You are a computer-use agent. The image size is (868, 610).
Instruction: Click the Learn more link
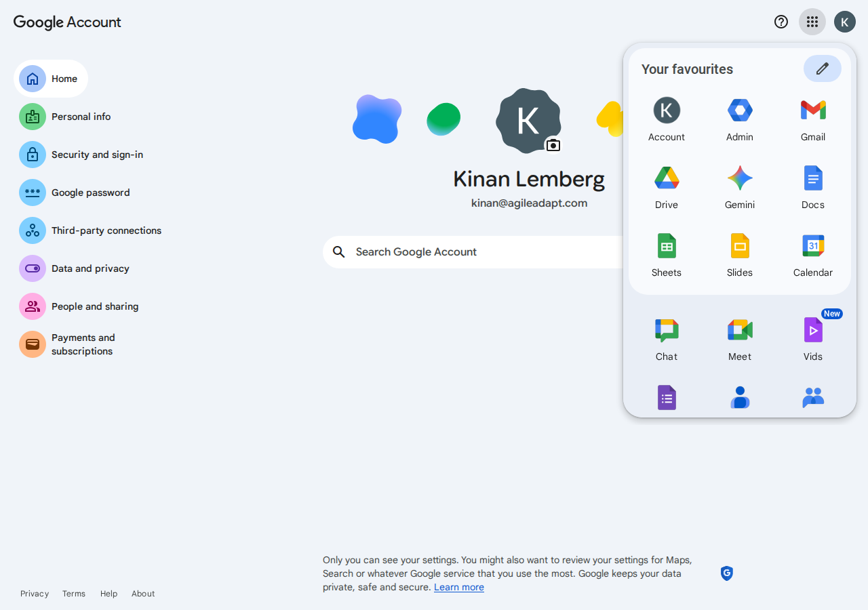pyautogui.click(x=459, y=587)
